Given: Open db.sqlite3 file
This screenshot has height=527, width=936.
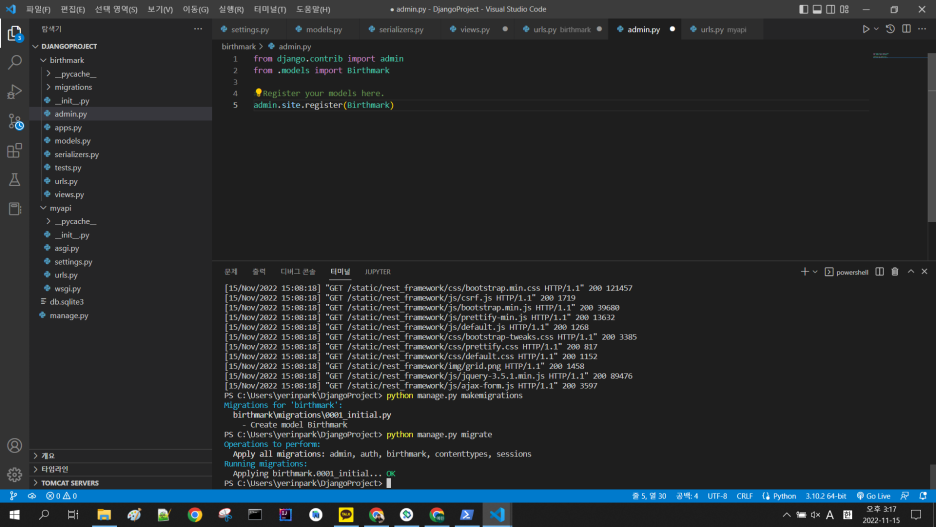Looking at the screenshot, I should 66,302.
